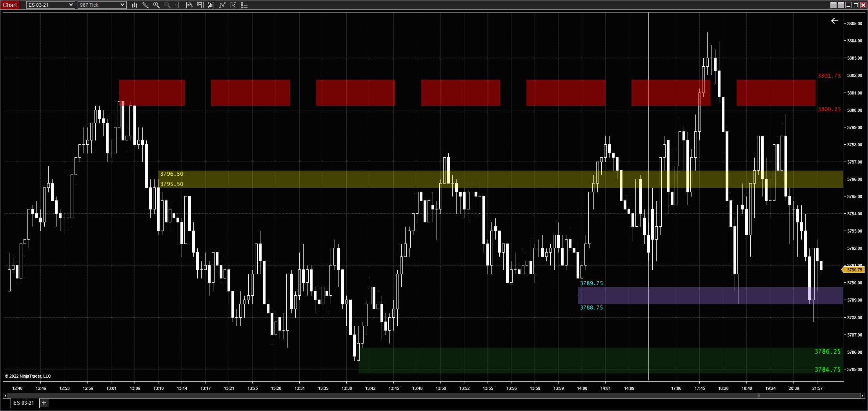Viewport: 868px width, 411px height.
Task: Click the zoom in magnifier icon
Action: (x=156, y=5)
